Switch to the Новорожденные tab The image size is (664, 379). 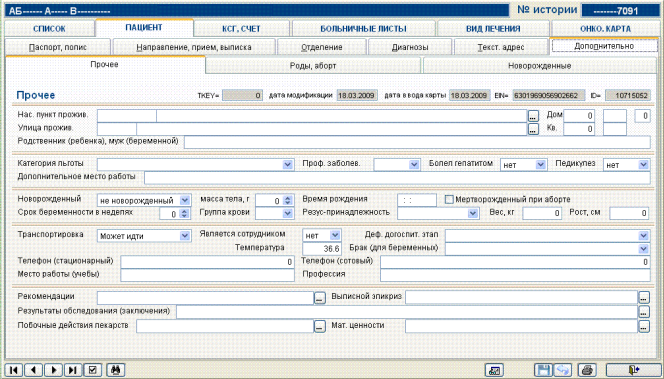point(540,66)
